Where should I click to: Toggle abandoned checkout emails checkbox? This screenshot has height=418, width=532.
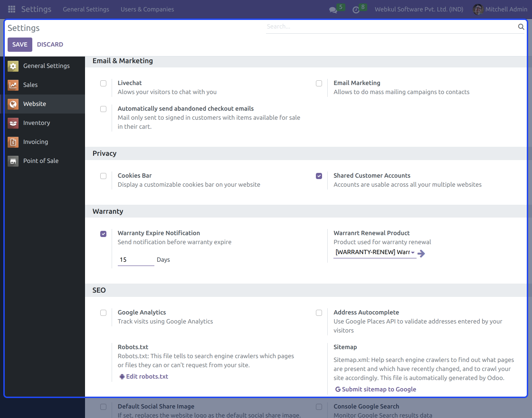(x=104, y=109)
